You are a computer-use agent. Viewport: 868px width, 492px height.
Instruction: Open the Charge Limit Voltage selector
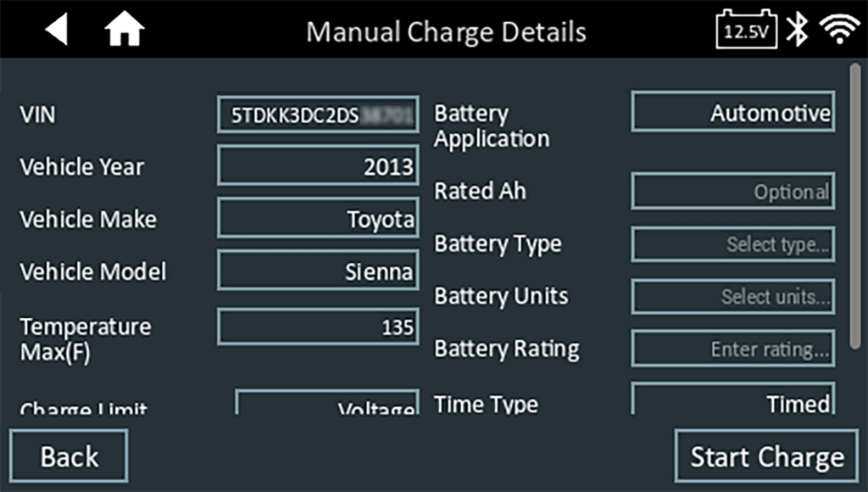[327, 404]
